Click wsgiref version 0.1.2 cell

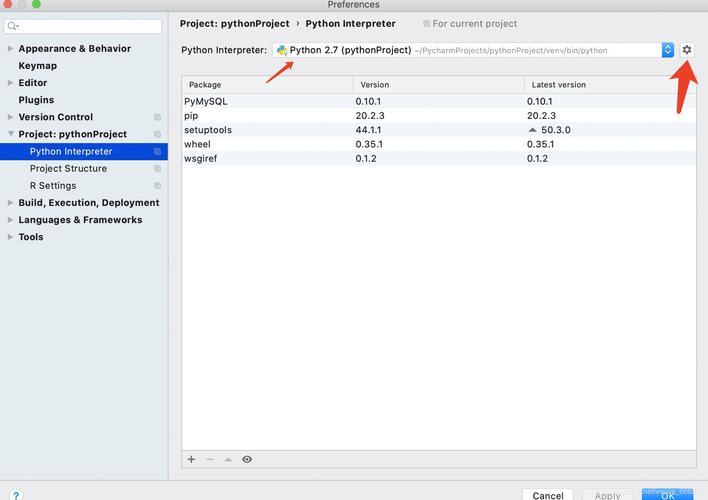point(366,159)
